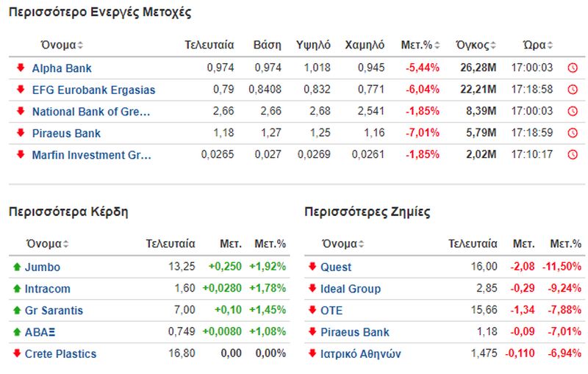Sort active stocks by Ώρα column
This screenshot has width=588, height=374.
pos(538,45)
